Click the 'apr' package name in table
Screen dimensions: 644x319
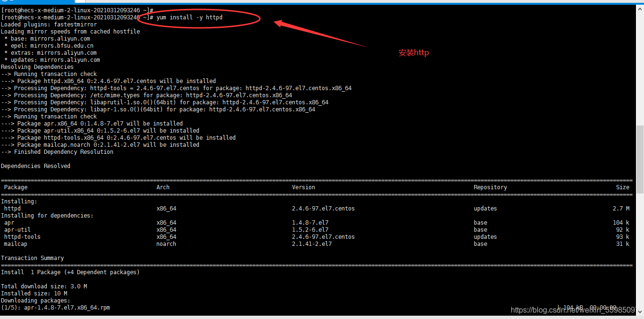(9, 223)
